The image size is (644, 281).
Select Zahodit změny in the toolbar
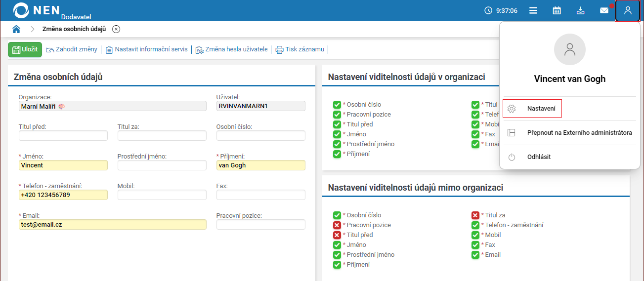72,49
